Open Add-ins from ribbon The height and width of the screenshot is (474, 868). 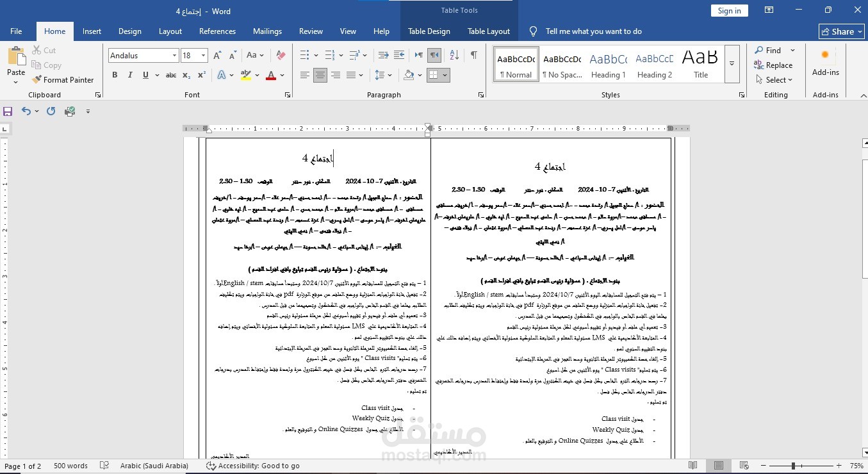click(x=825, y=63)
